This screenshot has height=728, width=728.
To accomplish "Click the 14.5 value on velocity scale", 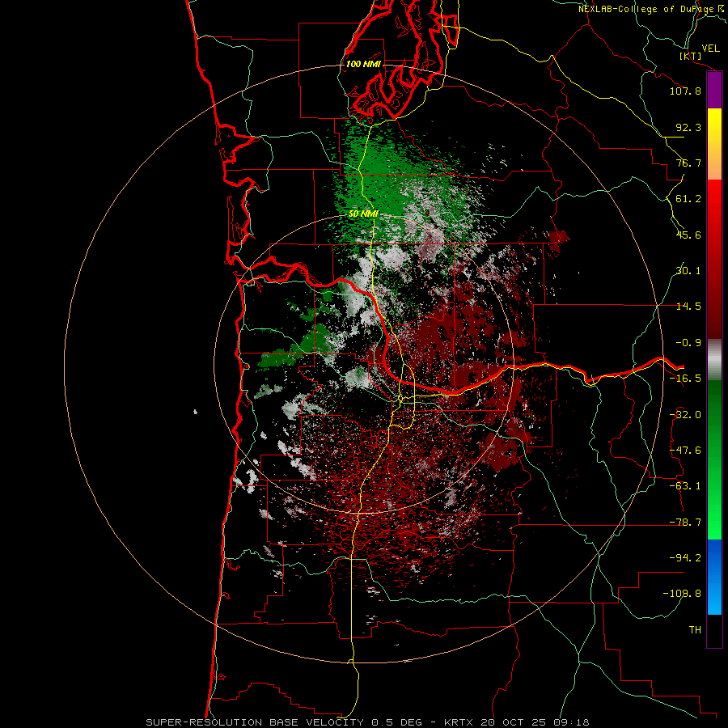I will (688, 307).
